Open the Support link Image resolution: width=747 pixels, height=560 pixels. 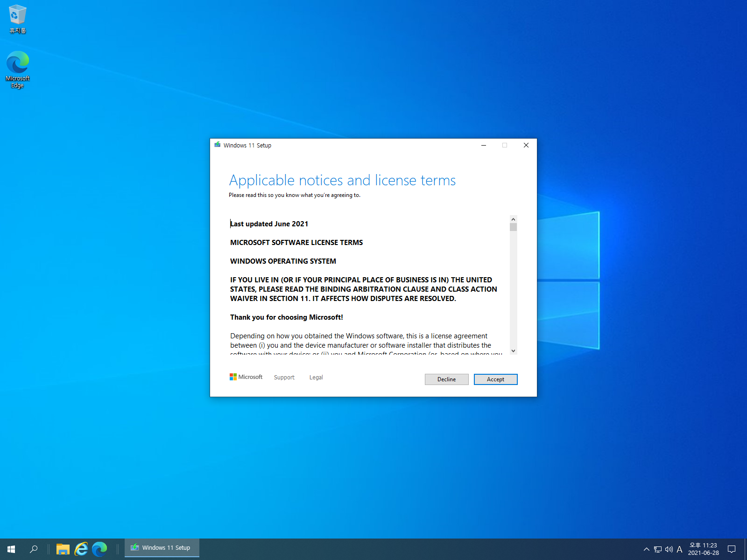(284, 378)
